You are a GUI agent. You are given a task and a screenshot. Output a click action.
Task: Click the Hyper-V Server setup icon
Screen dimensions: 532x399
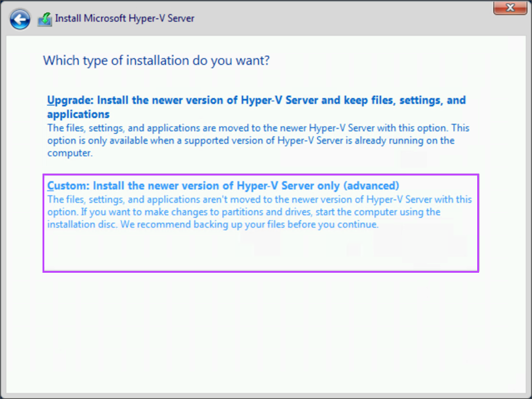45,19
